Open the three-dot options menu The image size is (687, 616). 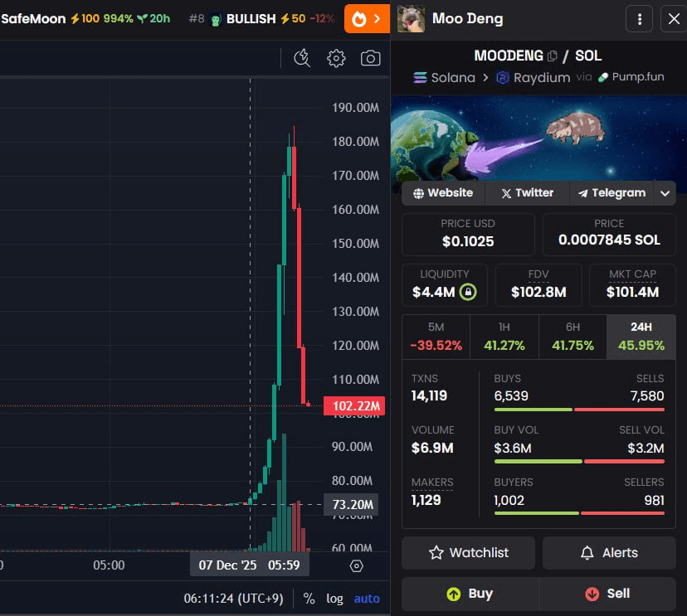639,18
